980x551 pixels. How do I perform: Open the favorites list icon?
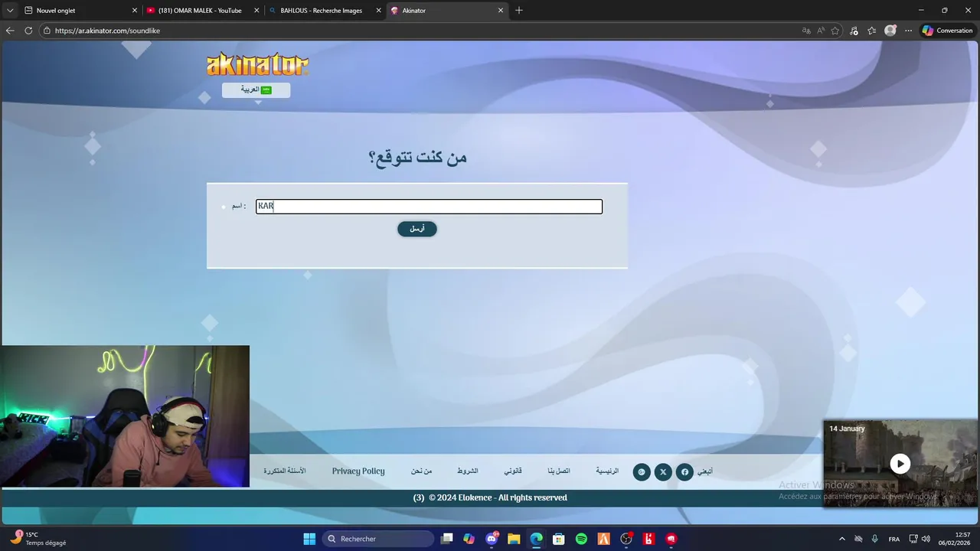(872, 31)
